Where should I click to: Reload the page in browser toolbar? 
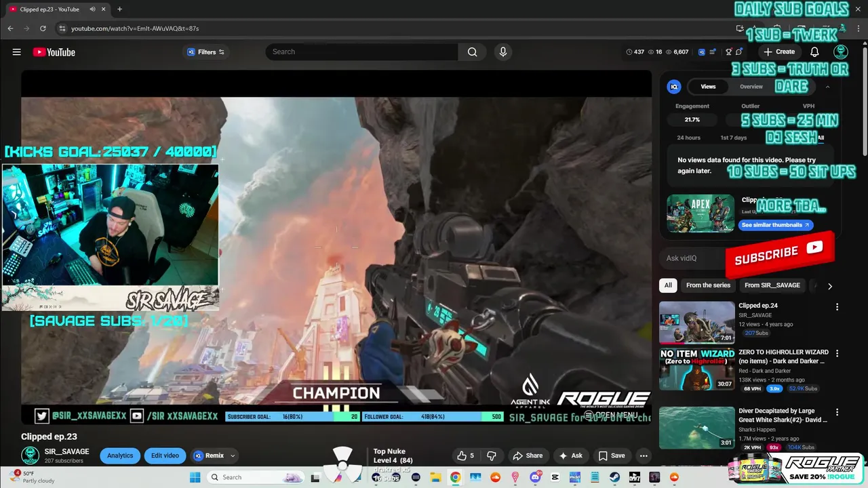pos(43,28)
